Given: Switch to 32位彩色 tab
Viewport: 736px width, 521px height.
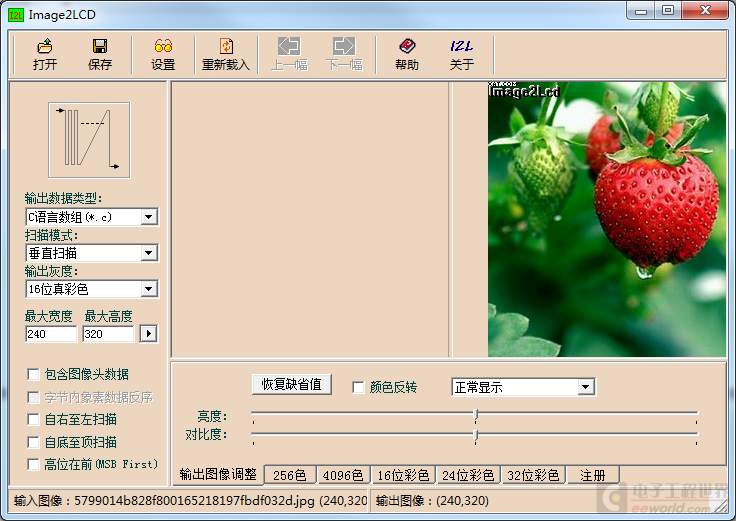Looking at the screenshot, I should [533, 475].
